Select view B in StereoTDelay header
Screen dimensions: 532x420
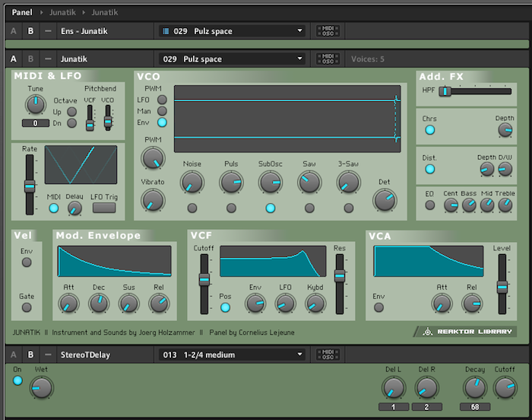pyautogui.click(x=30, y=355)
